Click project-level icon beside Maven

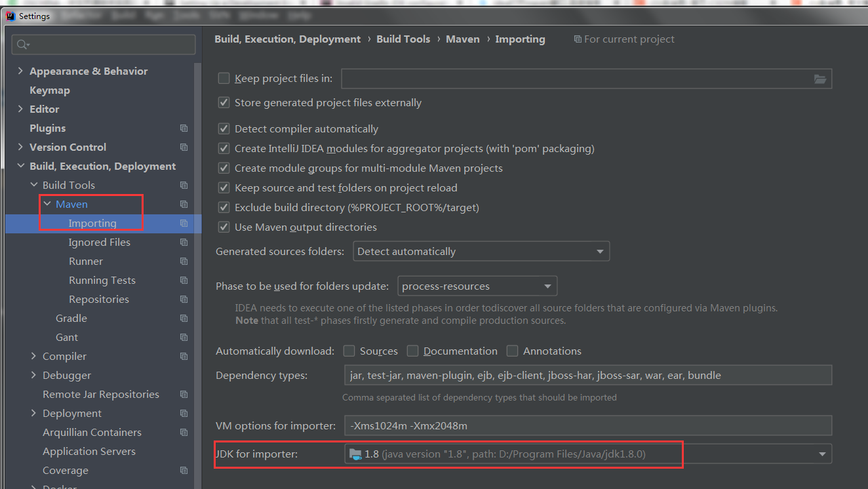click(x=184, y=205)
